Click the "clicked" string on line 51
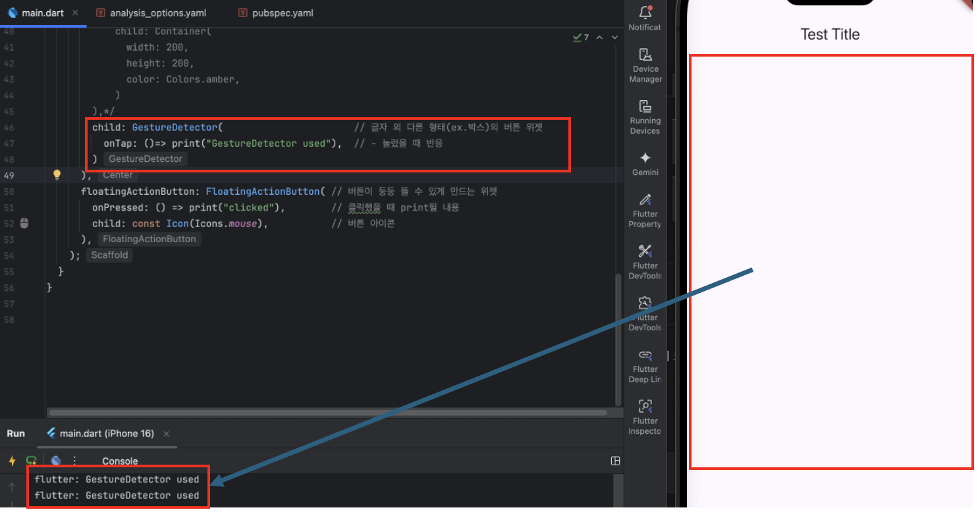Screen dimensions: 980x516 click(248, 207)
